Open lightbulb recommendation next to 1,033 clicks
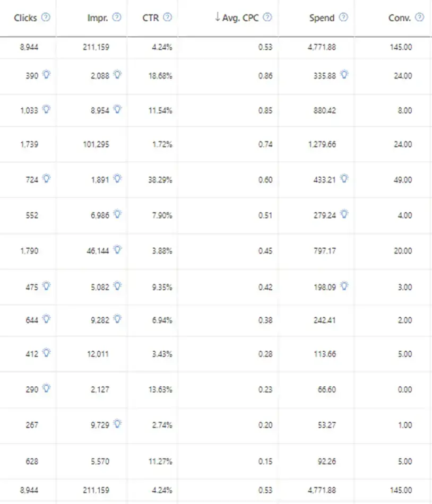432x504 pixels. coord(46,109)
